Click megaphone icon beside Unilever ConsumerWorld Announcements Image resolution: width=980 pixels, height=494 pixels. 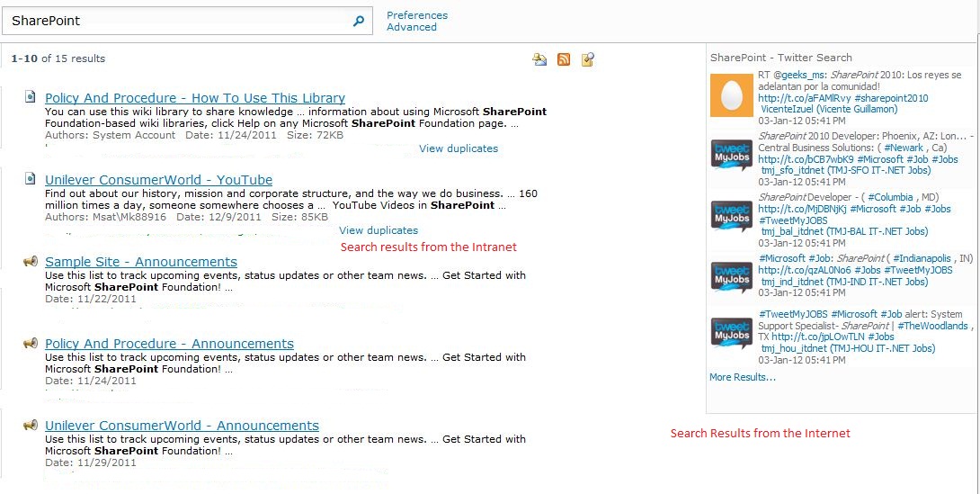(x=30, y=426)
